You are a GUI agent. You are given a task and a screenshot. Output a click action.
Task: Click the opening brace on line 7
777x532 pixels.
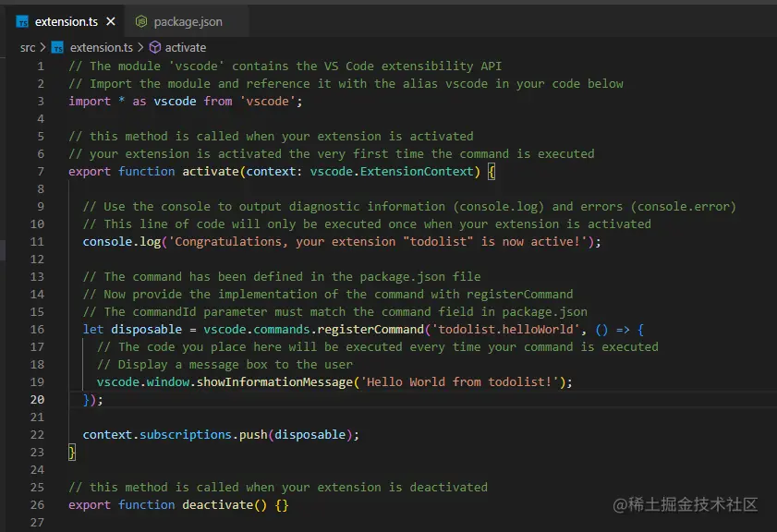click(492, 172)
